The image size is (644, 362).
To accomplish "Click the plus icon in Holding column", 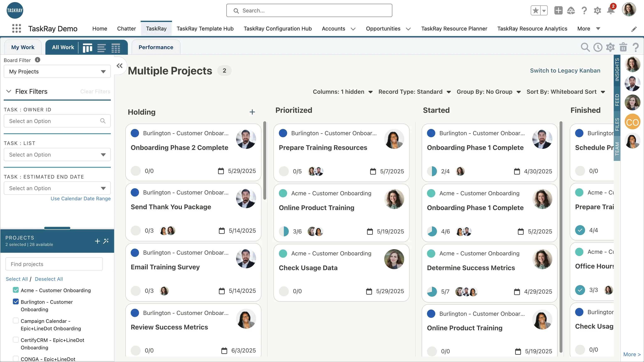I will (x=252, y=112).
